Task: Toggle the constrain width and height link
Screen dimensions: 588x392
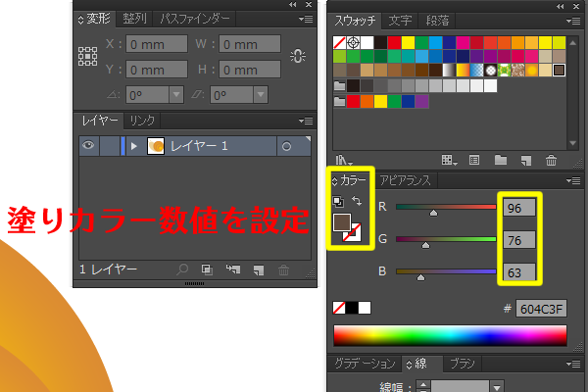Action: pos(298,56)
